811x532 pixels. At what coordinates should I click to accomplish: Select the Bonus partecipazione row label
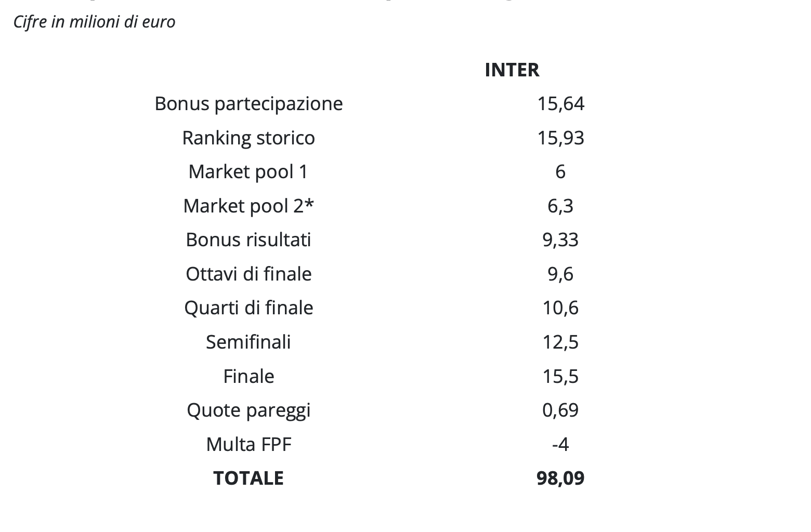(x=248, y=104)
